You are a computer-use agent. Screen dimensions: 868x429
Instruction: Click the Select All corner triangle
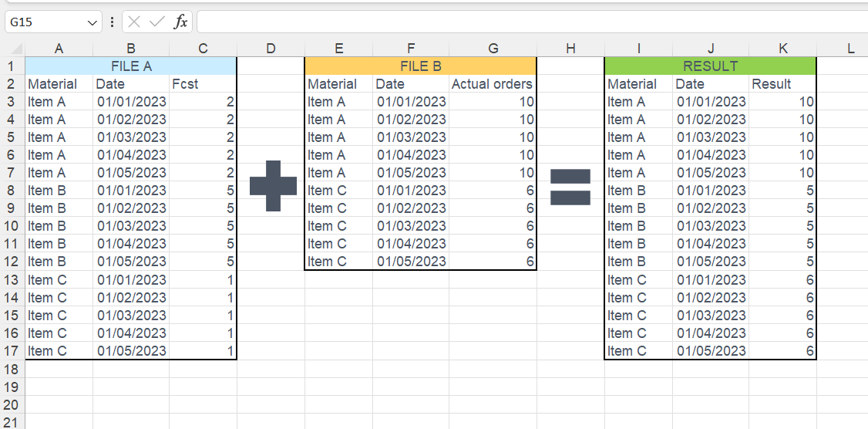pyautogui.click(x=13, y=49)
